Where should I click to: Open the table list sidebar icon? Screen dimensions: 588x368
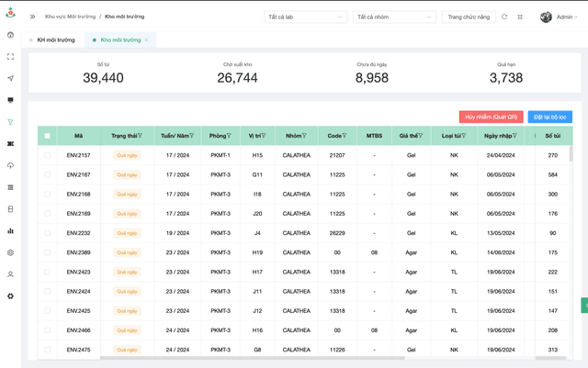pyautogui.click(x=10, y=187)
